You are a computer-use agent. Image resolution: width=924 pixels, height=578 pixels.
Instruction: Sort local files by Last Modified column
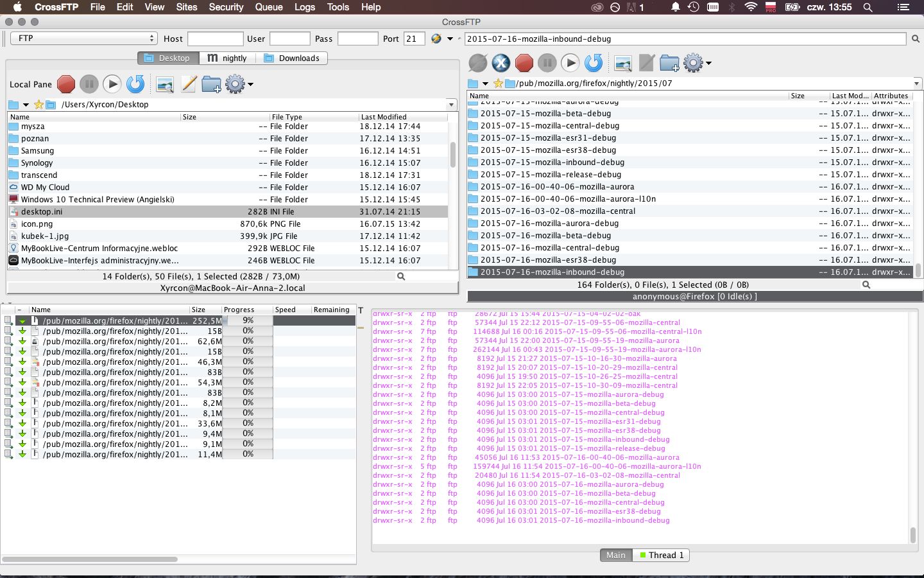pyautogui.click(x=403, y=117)
